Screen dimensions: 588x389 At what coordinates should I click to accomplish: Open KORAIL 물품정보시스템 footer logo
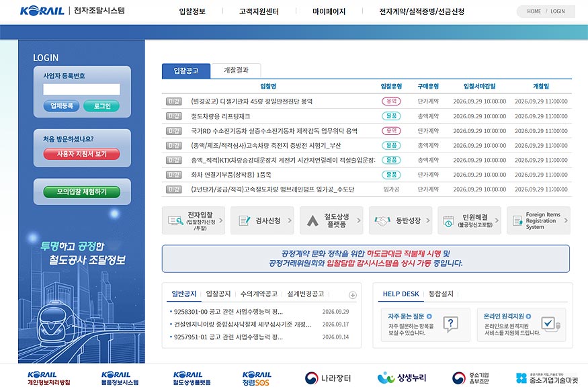pyautogui.click(x=120, y=378)
